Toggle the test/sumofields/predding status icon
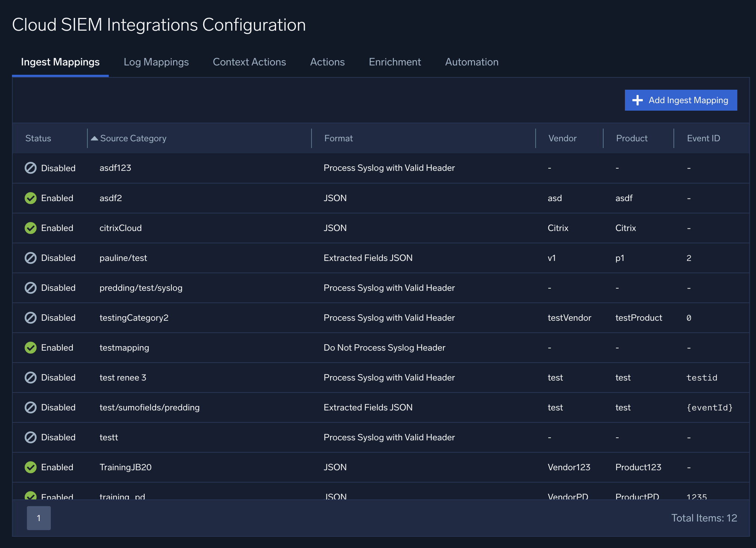Viewport: 756px width, 548px height. pos(31,407)
